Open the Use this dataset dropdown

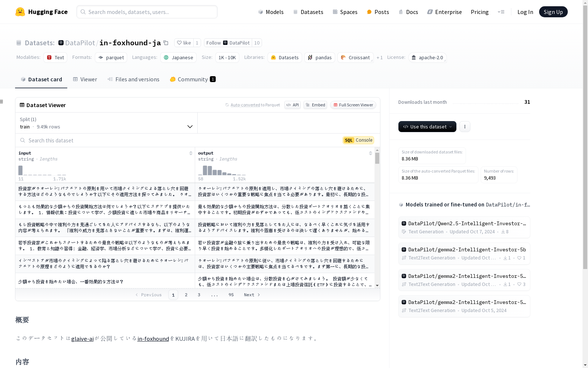pos(427,127)
